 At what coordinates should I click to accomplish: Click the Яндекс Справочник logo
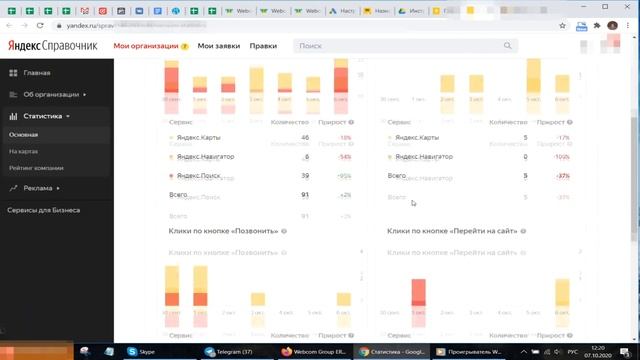click(x=53, y=46)
